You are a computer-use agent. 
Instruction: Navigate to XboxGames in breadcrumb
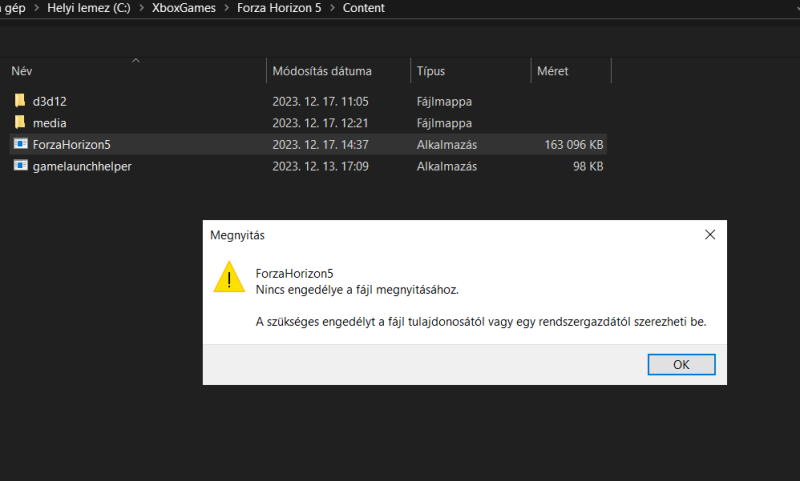coord(184,8)
